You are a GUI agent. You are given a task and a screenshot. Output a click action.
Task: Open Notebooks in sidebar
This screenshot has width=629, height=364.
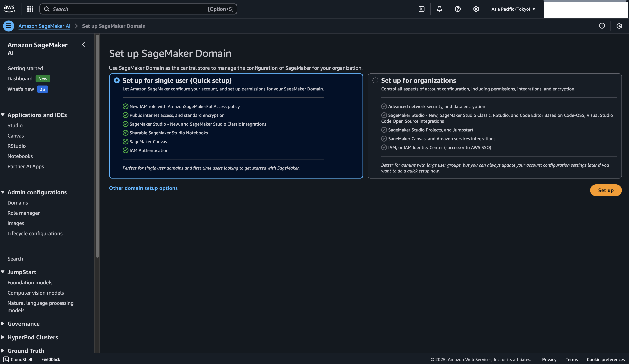click(x=20, y=156)
